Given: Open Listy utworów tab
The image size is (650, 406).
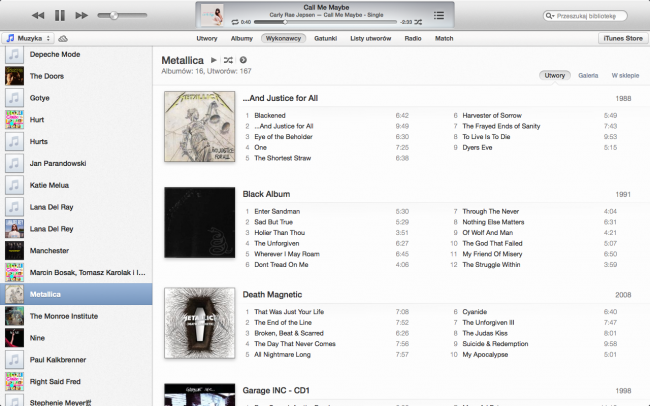Looking at the screenshot, I should [371, 38].
